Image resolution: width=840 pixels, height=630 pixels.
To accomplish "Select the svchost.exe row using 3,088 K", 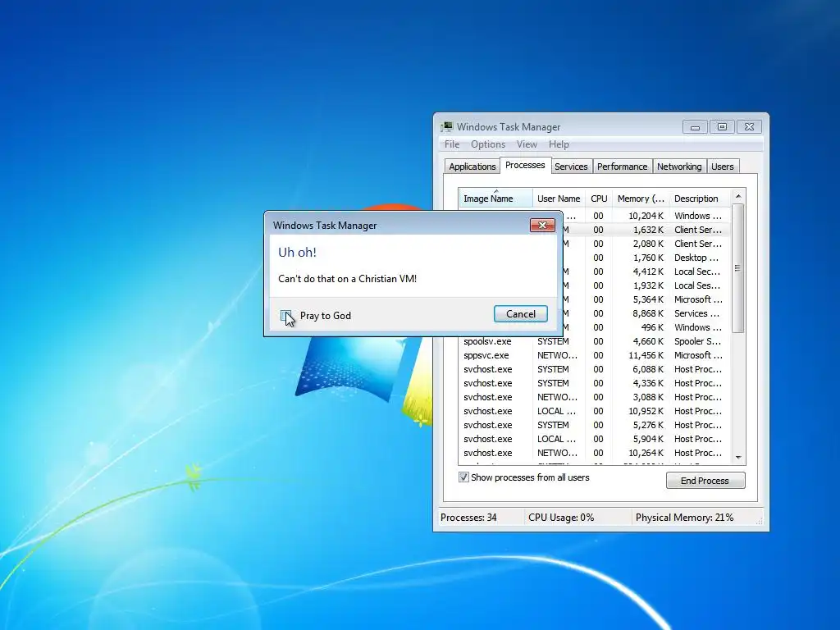I will click(x=595, y=397).
